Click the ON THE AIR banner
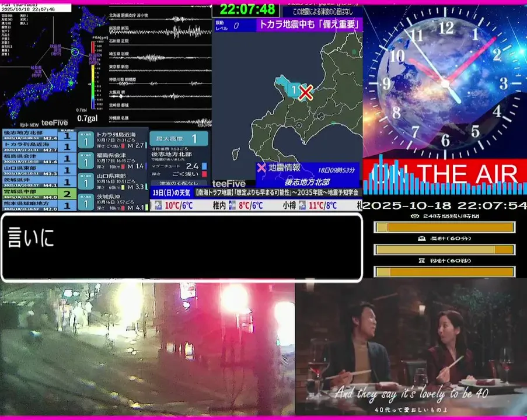 pos(445,173)
